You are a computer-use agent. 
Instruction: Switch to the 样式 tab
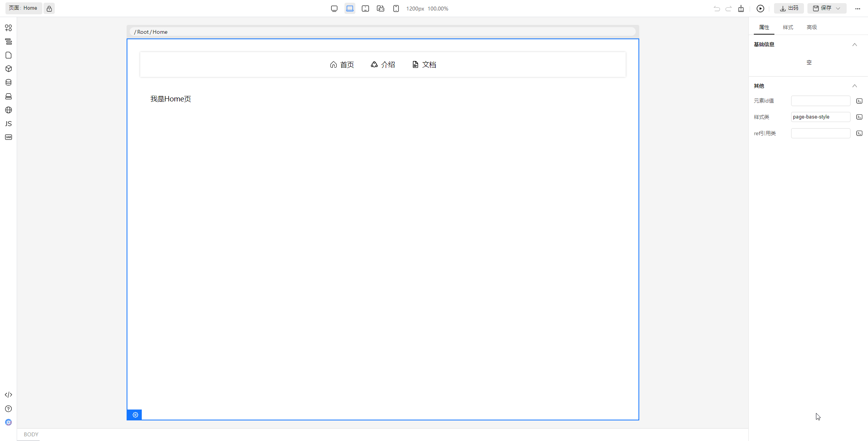tap(788, 27)
